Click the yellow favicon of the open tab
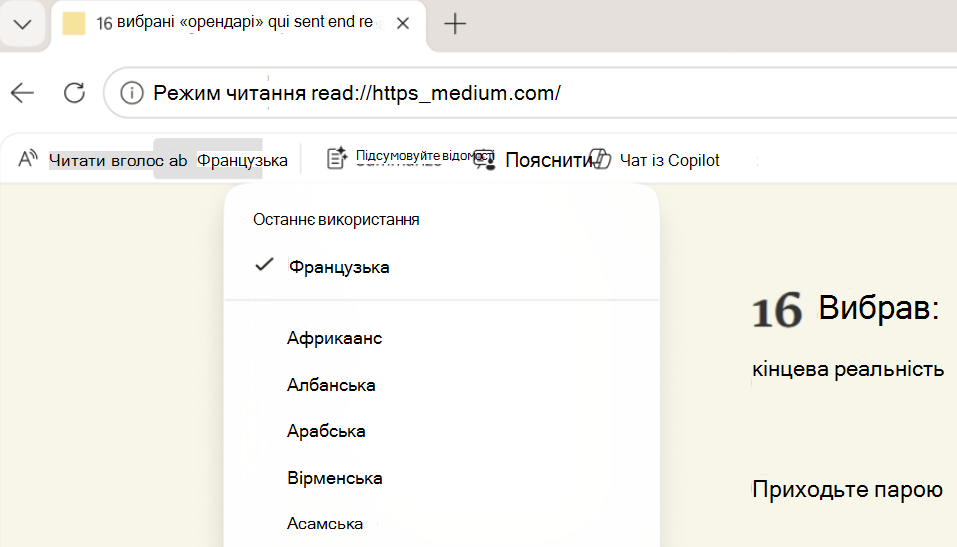This screenshot has height=547, width=957. pos(74,23)
